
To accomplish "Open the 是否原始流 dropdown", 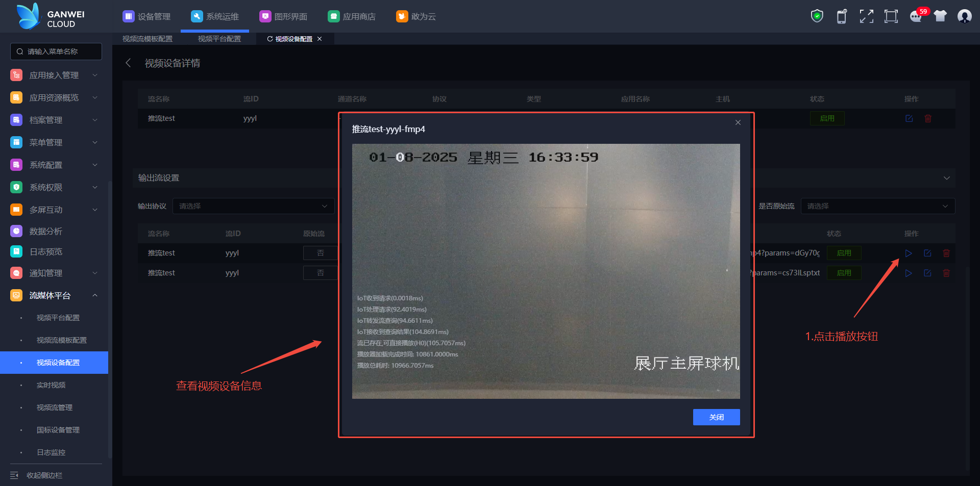I will coord(878,206).
